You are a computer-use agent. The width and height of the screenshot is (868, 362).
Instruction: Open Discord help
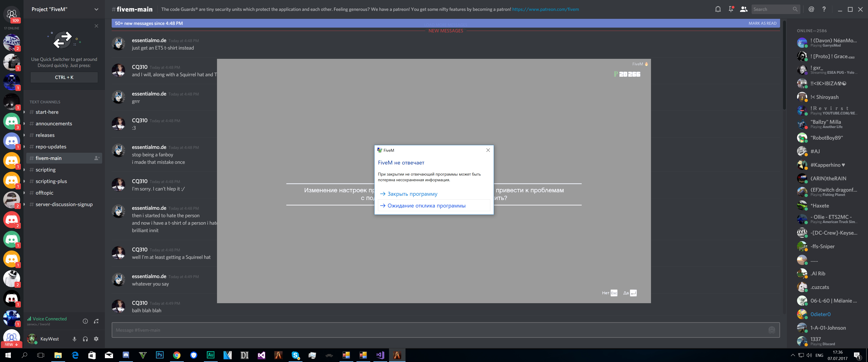coord(824,9)
